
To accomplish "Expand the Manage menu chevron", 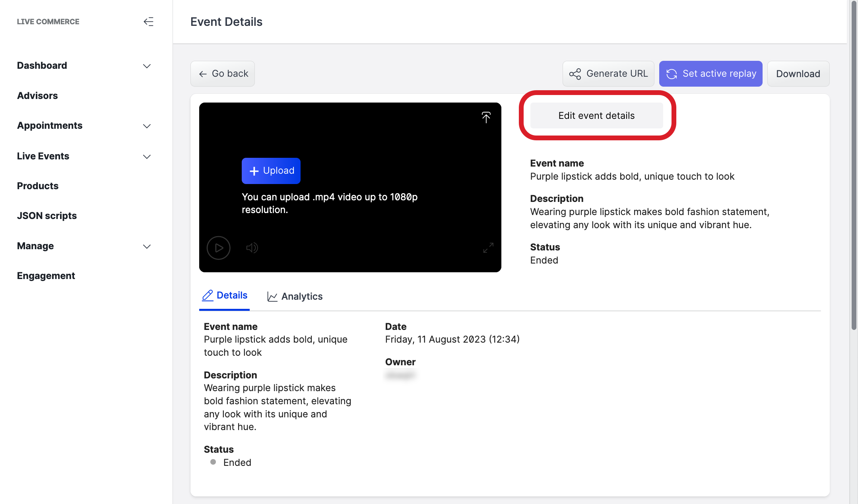I will [x=147, y=246].
